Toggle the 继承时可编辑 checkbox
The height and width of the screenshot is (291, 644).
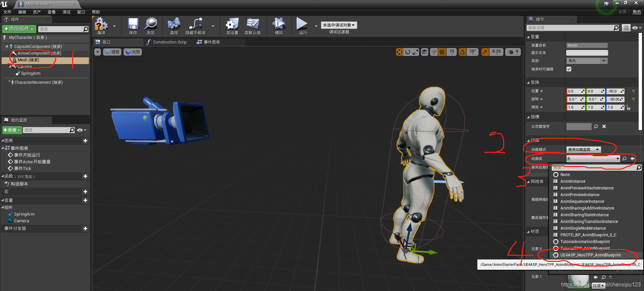[569, 69]
